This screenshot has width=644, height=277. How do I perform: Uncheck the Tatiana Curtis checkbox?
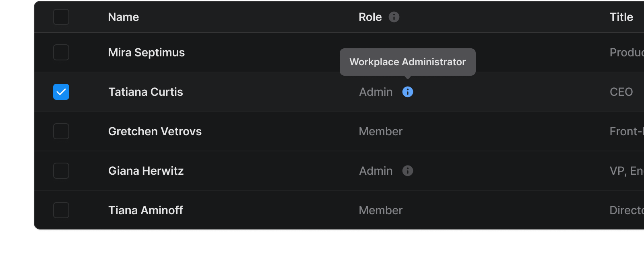click(x=61, y=92)
